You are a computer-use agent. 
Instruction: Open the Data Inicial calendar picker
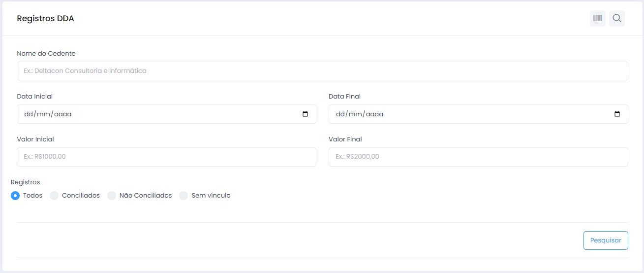[305, 114]
